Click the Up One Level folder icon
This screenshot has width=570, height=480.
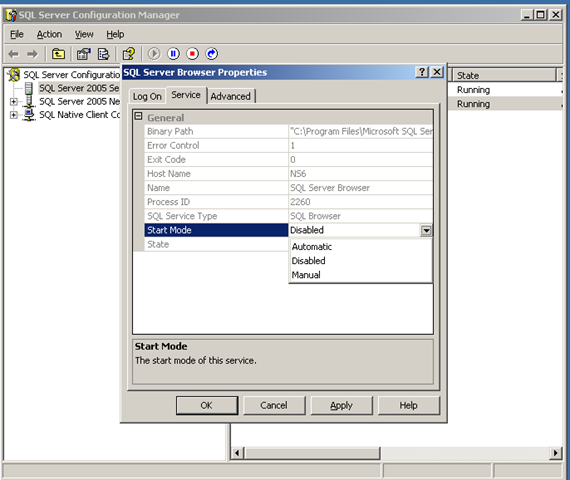(58, 54)
